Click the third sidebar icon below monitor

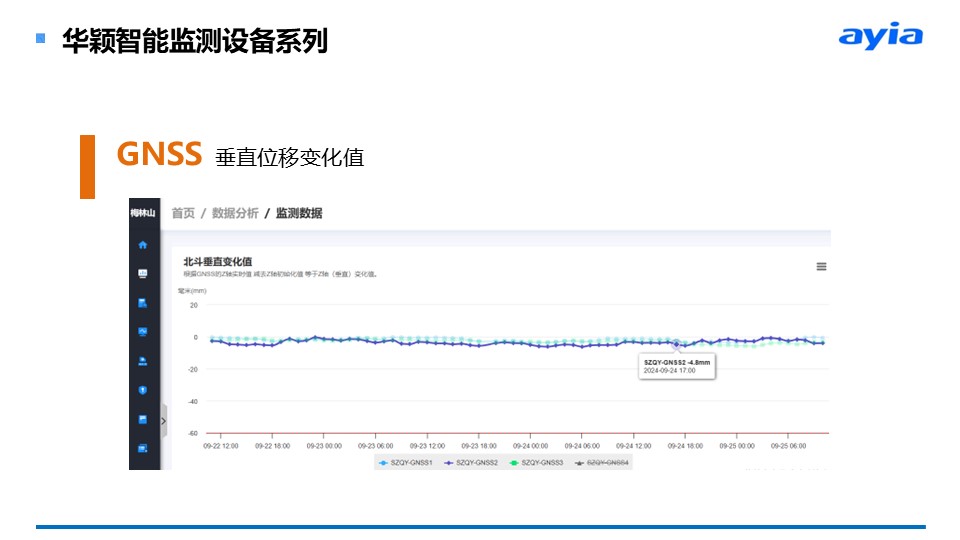click(142, 302)
